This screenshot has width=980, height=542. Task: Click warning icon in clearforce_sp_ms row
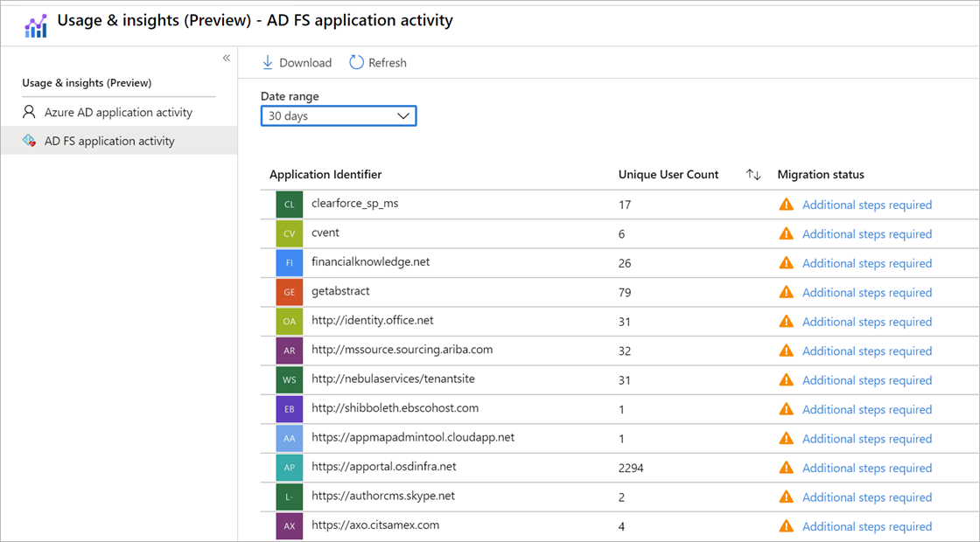pos(787,205)
